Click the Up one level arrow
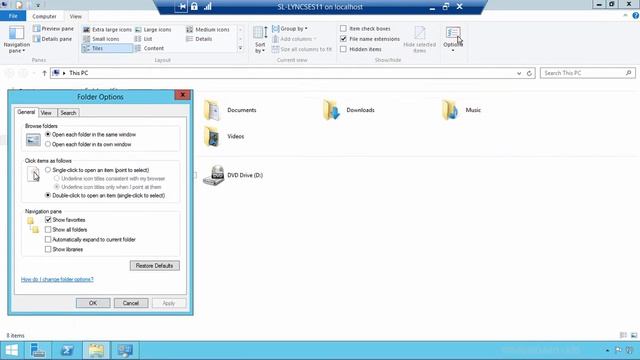 click(44, 73)
